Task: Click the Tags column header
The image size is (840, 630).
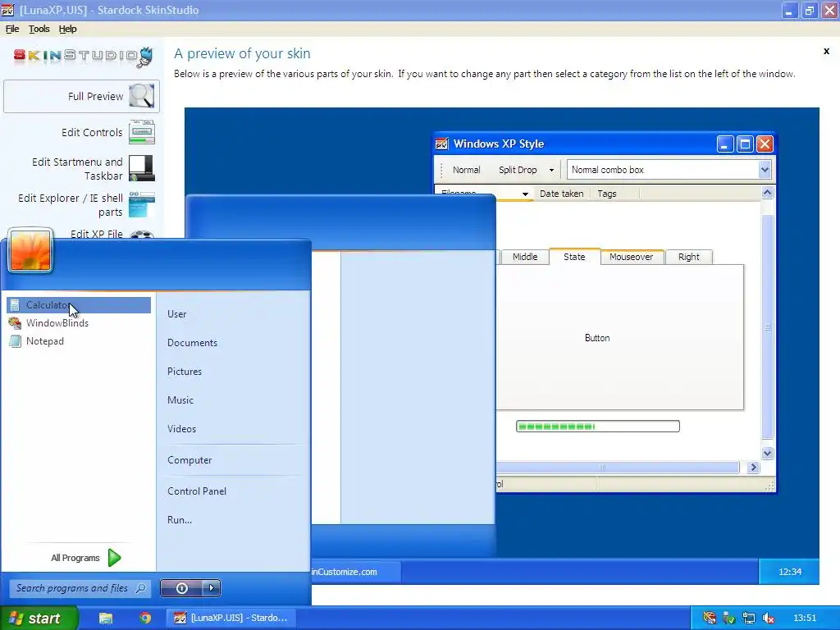Action: [606, 194]
